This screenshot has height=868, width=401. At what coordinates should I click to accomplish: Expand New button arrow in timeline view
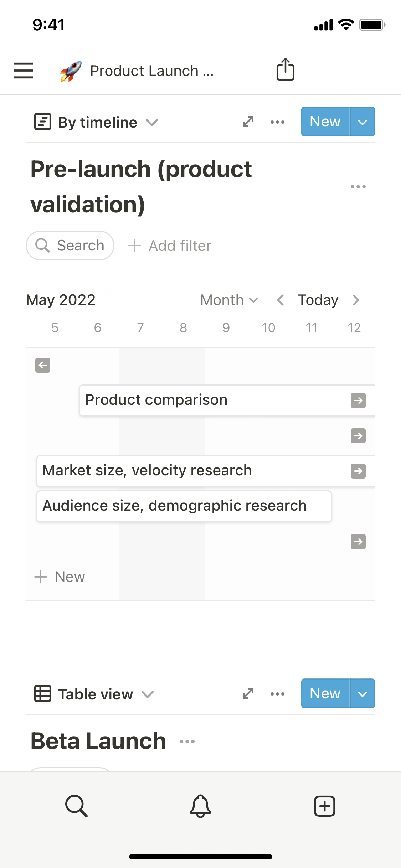362,122
